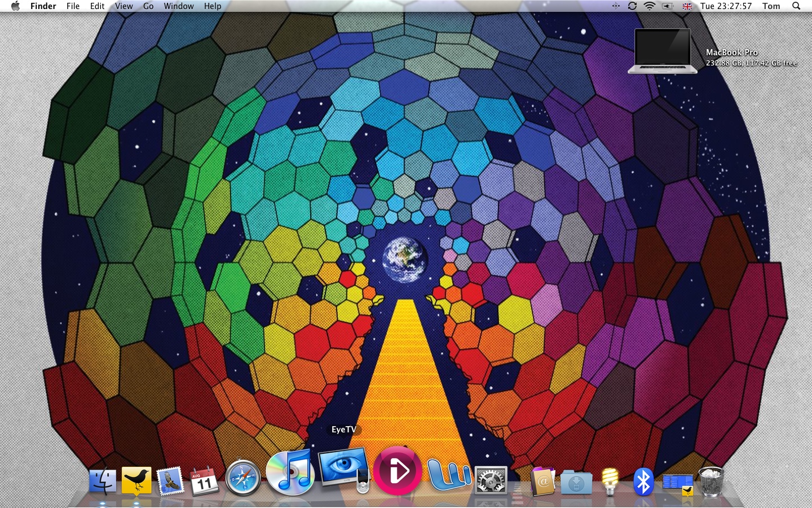
Task: Open the Finder application menu
Action: pyautogui.click(x=43, y=6)
